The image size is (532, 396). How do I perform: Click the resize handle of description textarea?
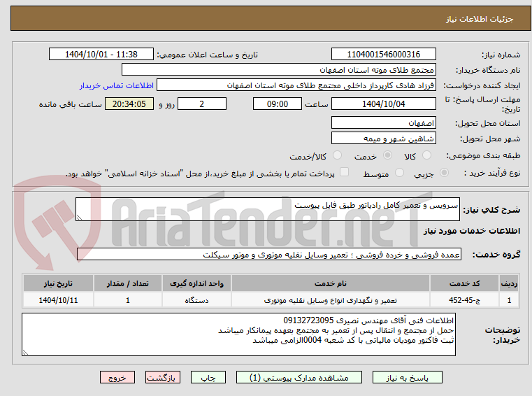[79, 218]
